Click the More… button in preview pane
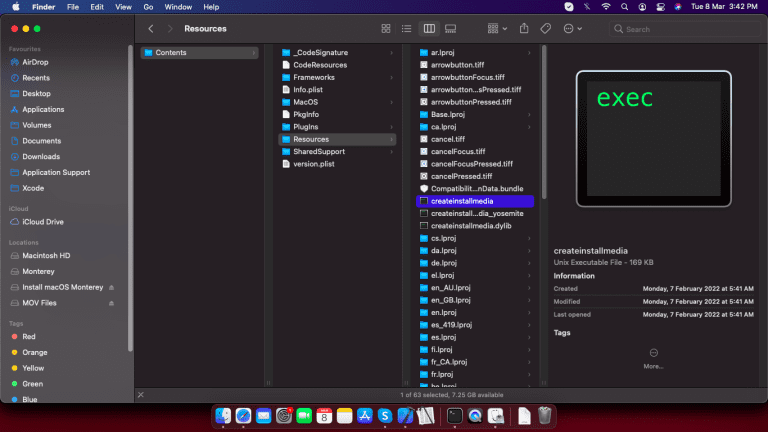Screen dimensions: 768x432 653,358
